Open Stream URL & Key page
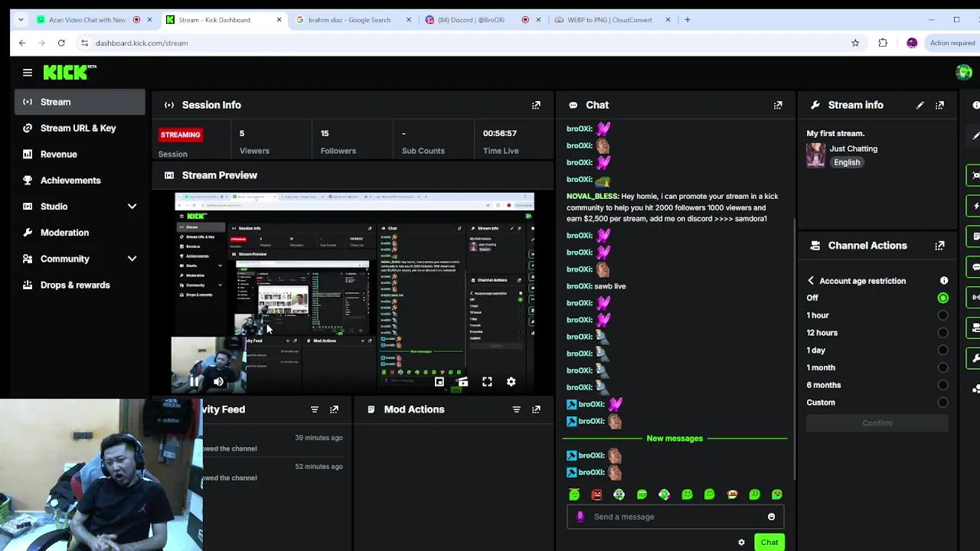The width and height of the screenshot is (980, 551). coord(80,128)
